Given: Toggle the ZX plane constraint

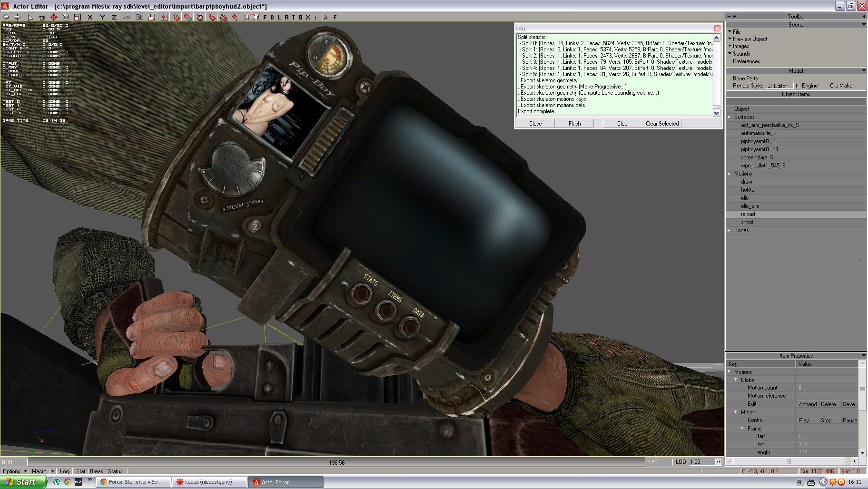Looking at the screenshot, I should (127, 17).
